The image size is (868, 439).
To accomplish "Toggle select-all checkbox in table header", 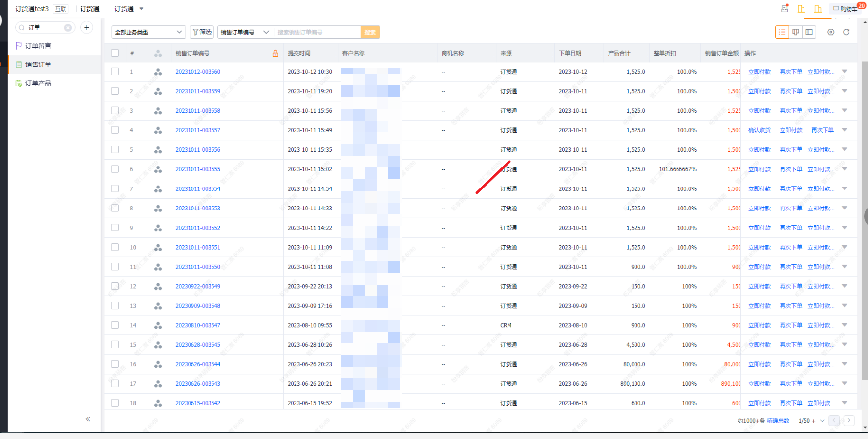I will (115, 53).
